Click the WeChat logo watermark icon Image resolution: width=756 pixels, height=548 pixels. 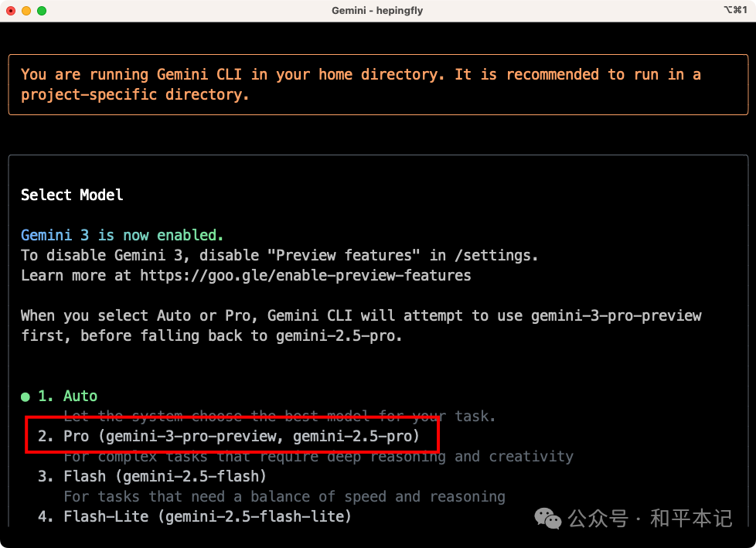click(549, 519)
